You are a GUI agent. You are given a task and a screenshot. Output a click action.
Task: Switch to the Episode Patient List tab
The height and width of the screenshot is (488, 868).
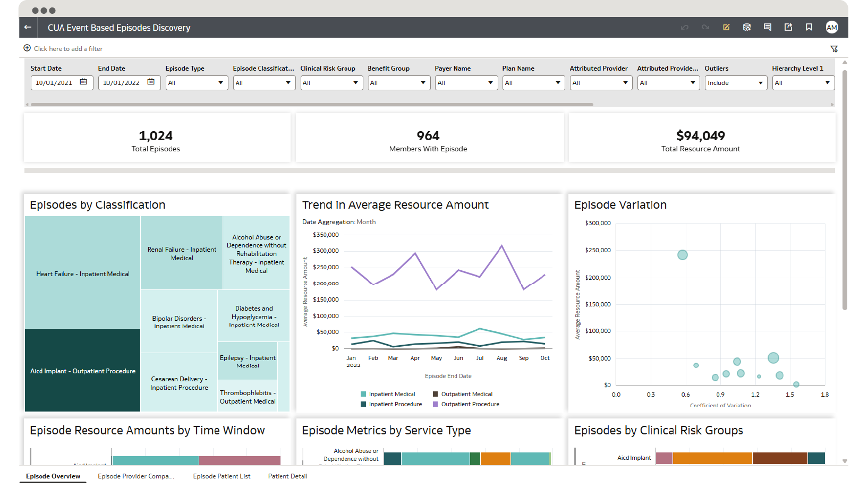[222, 476]
